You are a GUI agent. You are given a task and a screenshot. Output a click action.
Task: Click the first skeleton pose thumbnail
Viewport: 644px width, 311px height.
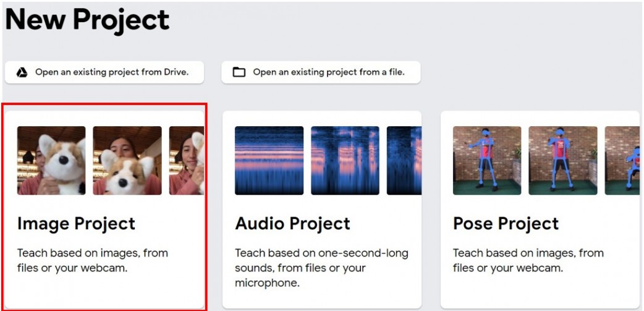click(x=487, y=161)
